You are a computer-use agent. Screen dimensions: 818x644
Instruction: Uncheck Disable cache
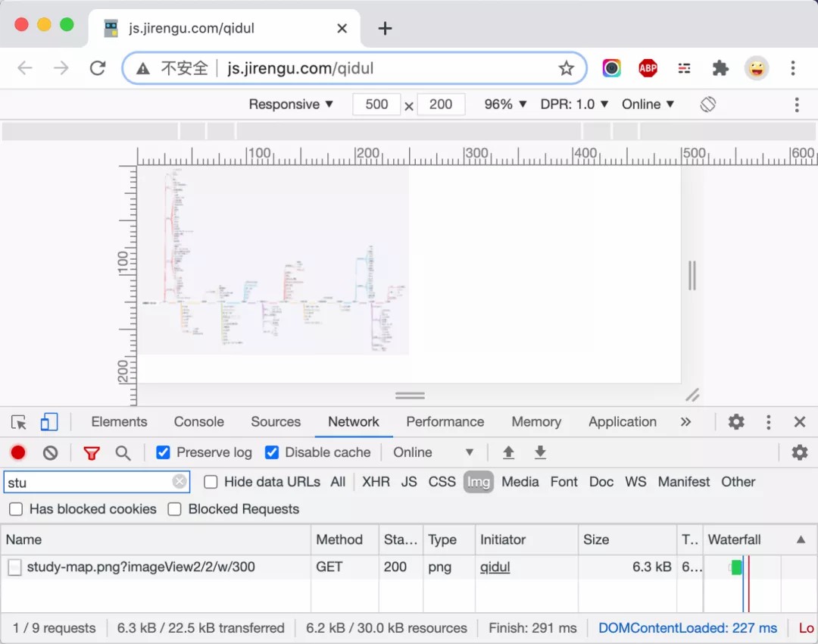(x=272, y=452)
